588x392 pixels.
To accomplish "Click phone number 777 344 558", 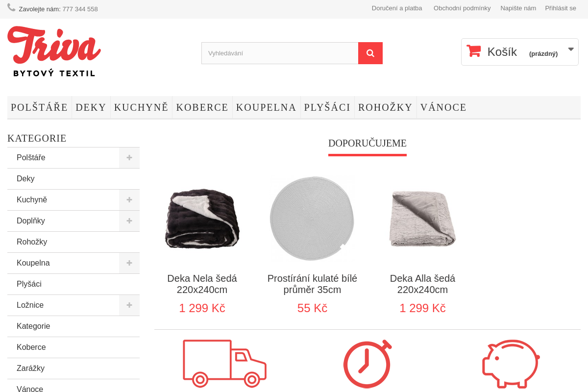I will point(80,9).
